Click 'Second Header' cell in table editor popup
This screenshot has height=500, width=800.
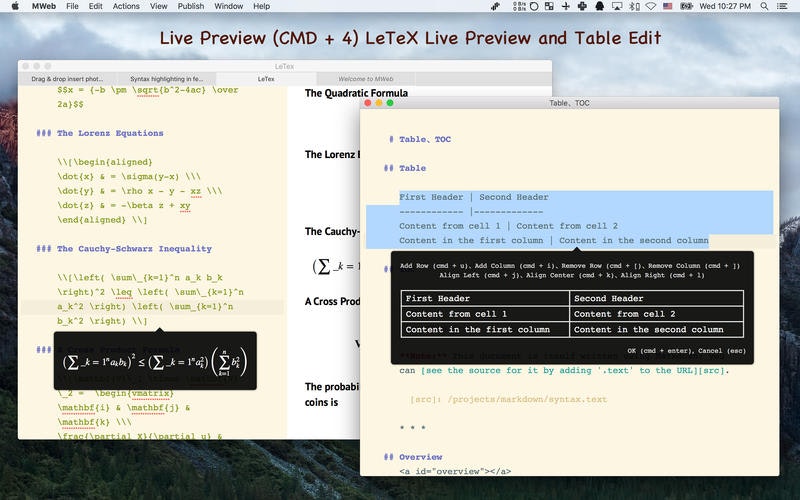coord(657,298)
